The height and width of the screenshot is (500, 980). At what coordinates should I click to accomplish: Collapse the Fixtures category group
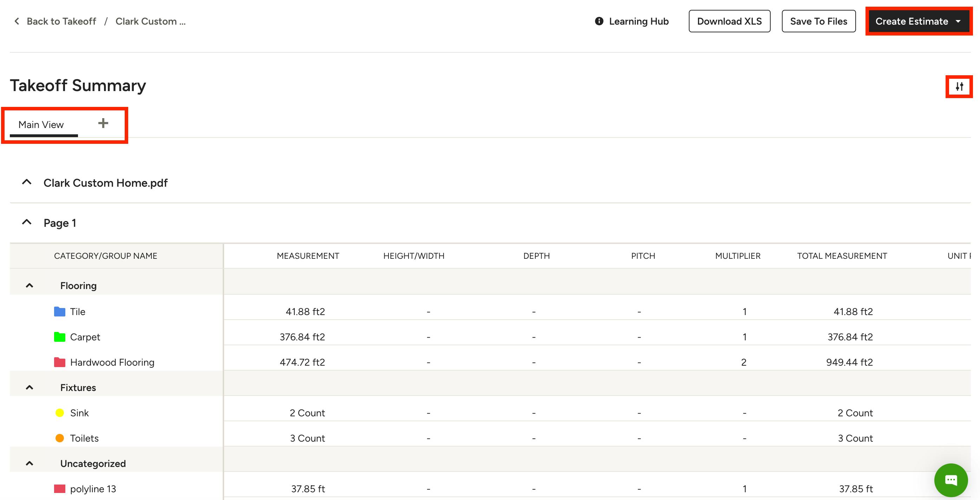coord(30,388)
